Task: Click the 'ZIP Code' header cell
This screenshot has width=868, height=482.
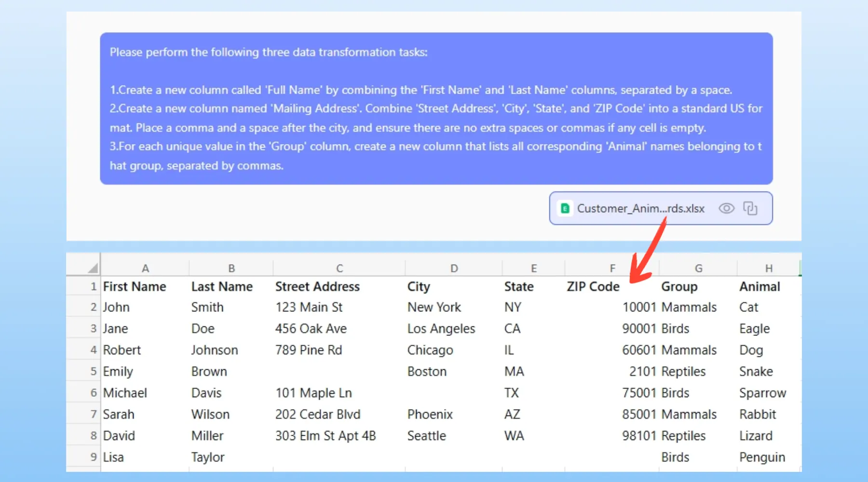Action: point(593,287)
